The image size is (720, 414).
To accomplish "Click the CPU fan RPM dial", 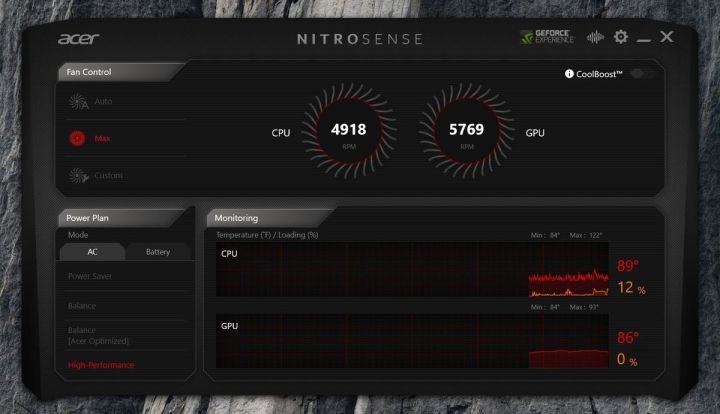I will (349, 131).
